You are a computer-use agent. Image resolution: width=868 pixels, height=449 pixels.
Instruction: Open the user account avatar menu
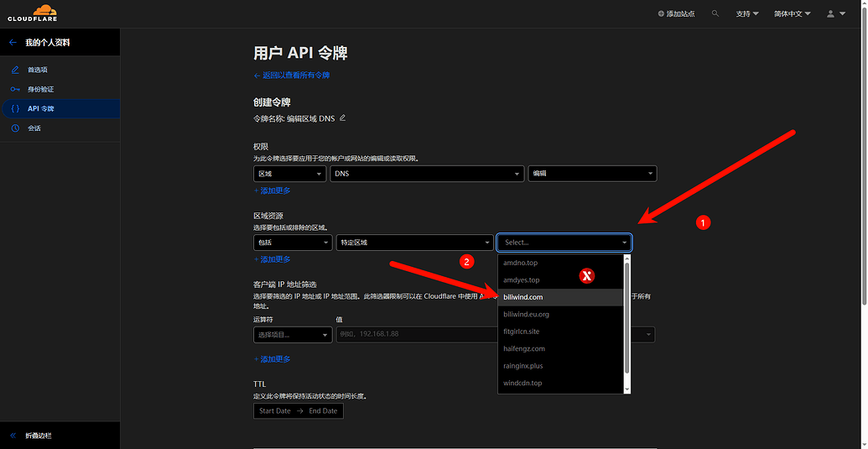tap(836, 13)
